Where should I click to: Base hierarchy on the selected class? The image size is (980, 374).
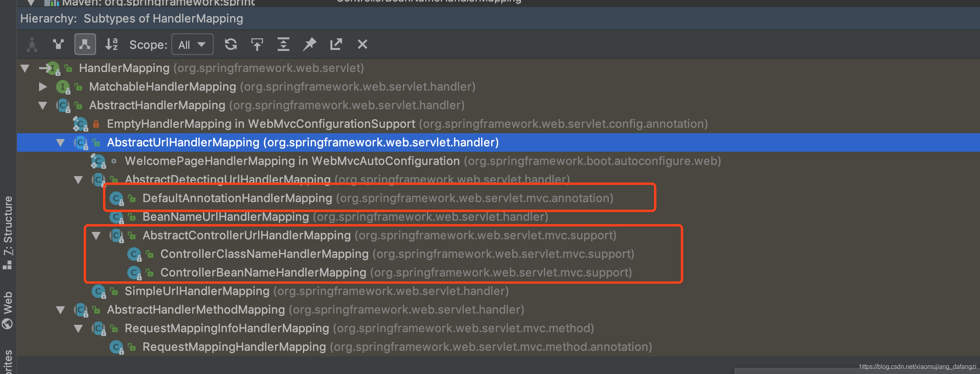coord(257,44)
